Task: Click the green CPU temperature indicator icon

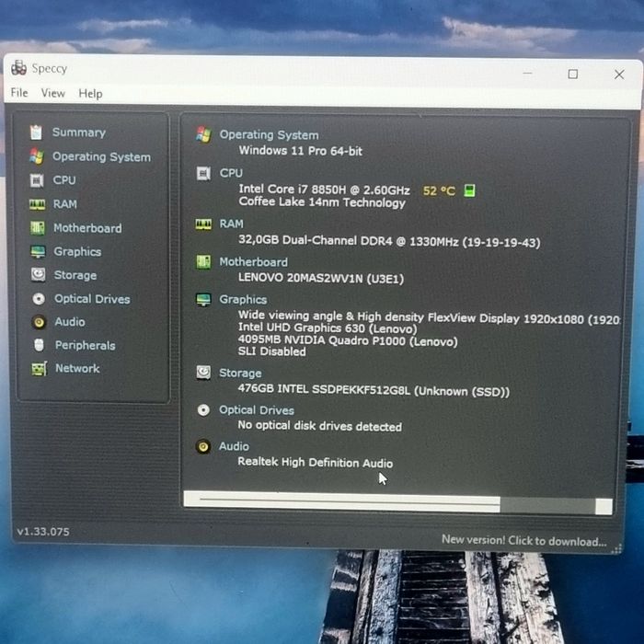Action: (469, 190)
